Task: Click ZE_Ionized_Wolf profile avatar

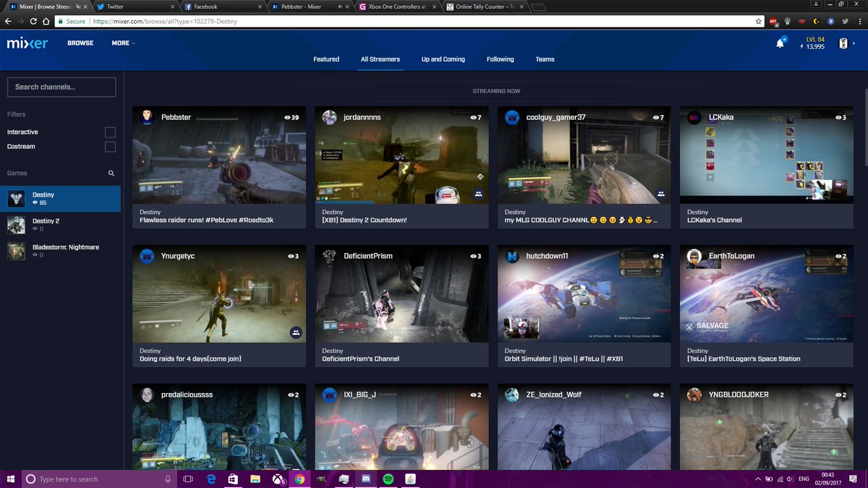Action: (511, 395)
